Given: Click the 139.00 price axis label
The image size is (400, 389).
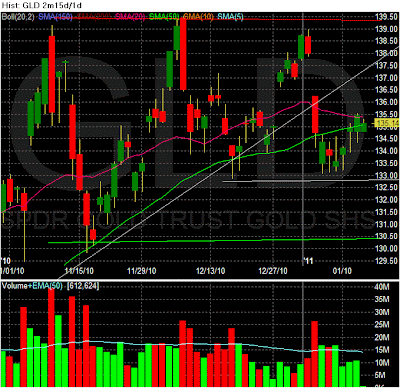Looking at the screenshot, I should click(x=386, y=29).
